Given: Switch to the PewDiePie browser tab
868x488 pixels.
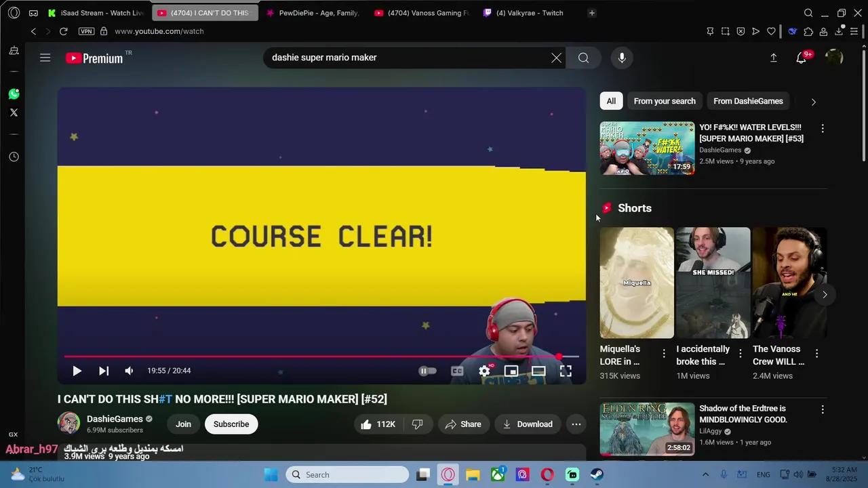Looking at the screenshot, I should click(313, 13).
